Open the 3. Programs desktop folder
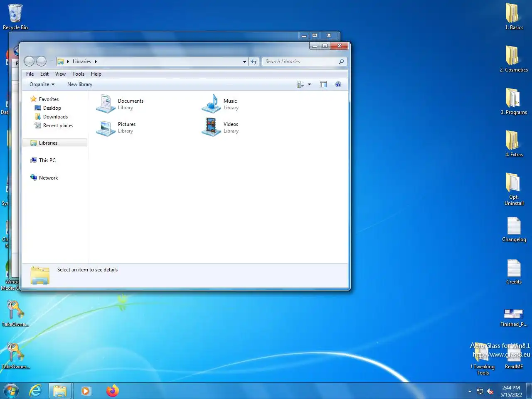Image resolution: width=532 pixels, height=399 pixels. pos(514,101)
